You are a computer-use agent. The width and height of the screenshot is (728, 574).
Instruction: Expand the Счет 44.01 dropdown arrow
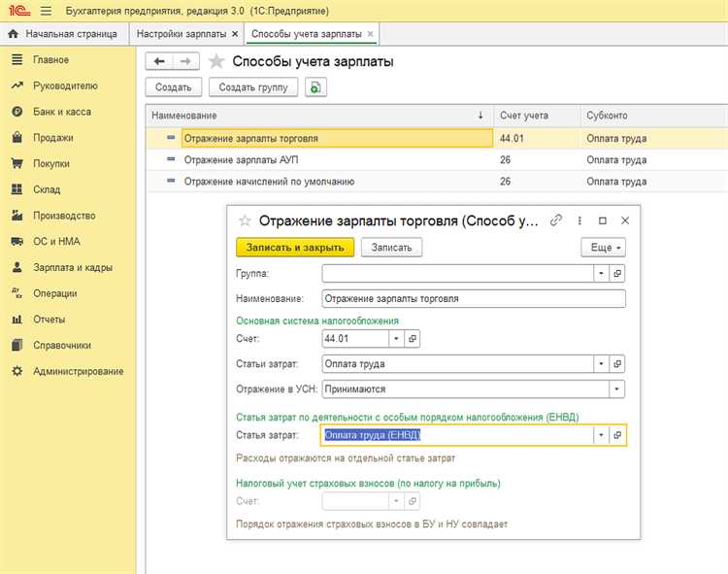point(396,339)
